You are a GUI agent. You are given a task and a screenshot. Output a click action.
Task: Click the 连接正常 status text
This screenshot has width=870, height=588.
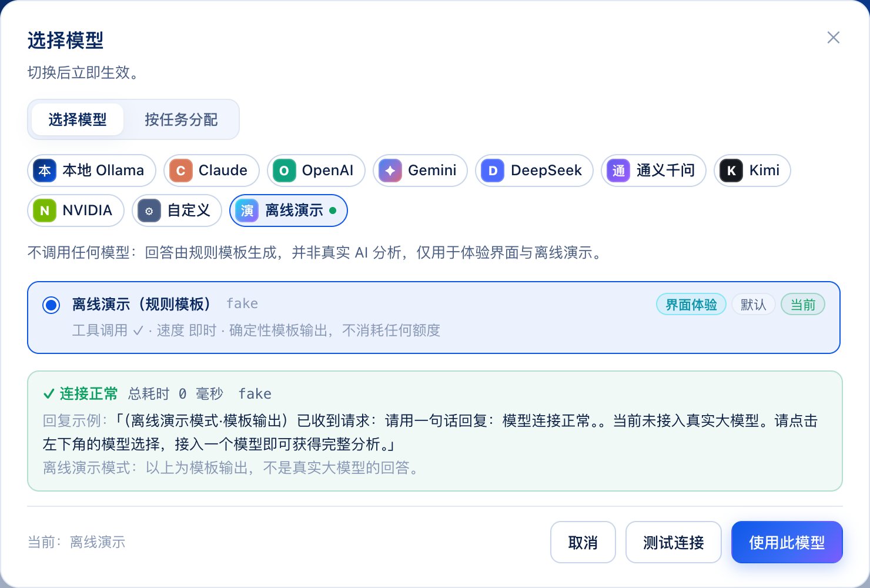coord(89,393)
